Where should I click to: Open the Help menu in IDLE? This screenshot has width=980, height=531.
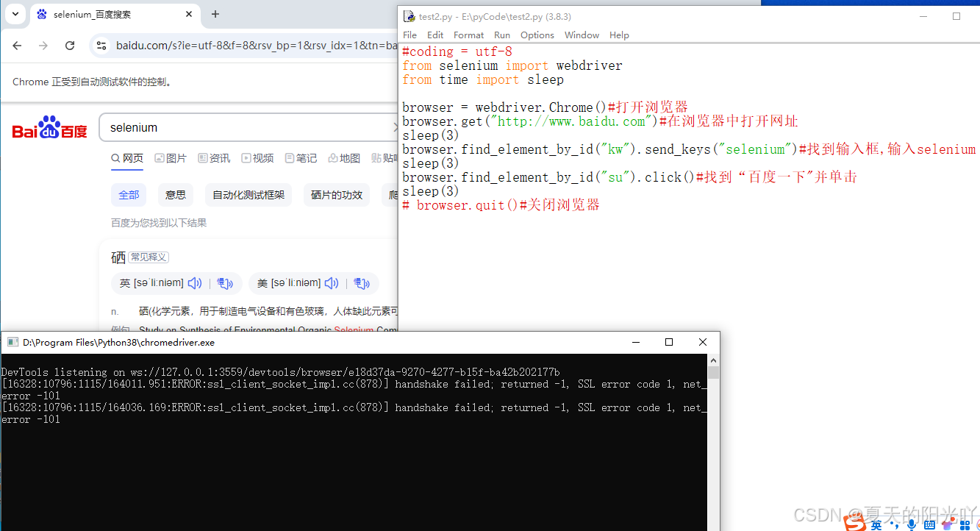pyautogui.click(x=619, y=35)
